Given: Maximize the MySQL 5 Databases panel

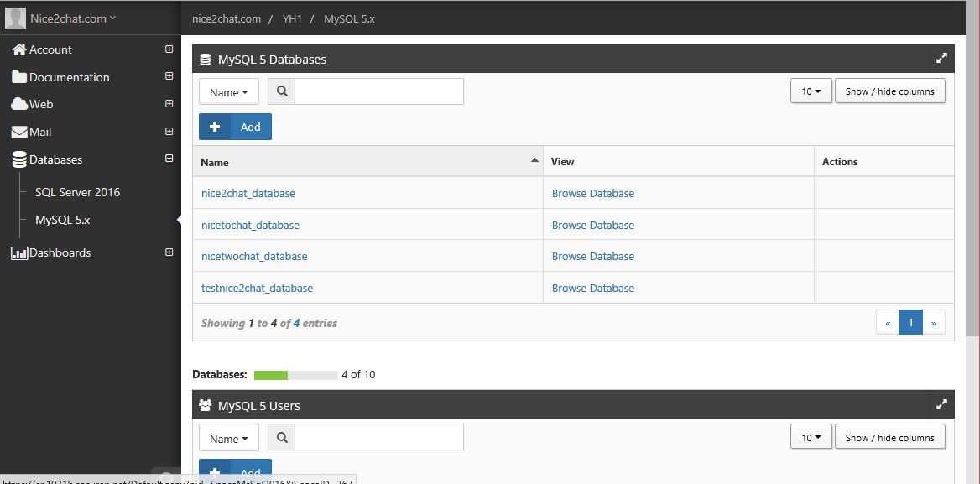Looking at the screenshot, I should (942, 59).
